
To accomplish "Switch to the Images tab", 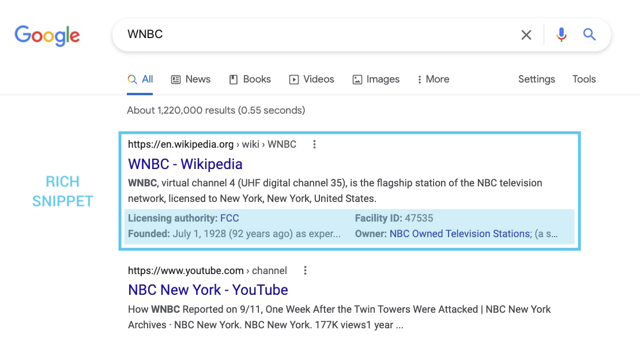I will (x=376, y=80).
